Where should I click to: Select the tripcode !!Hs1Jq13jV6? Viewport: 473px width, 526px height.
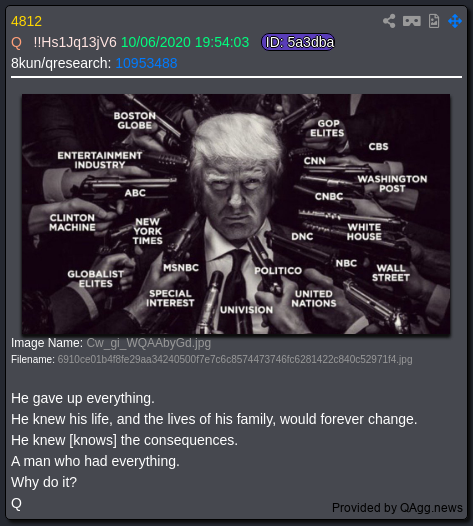coord(75,43)
